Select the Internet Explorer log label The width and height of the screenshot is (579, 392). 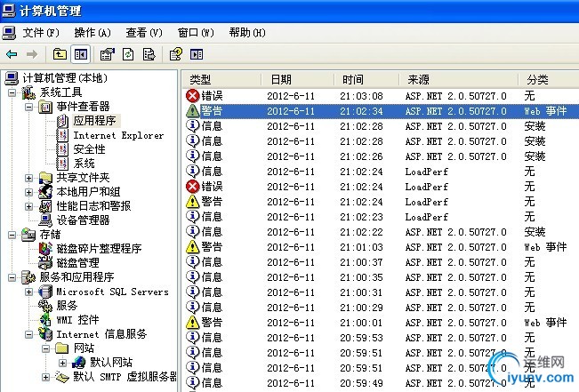(118, 135)
